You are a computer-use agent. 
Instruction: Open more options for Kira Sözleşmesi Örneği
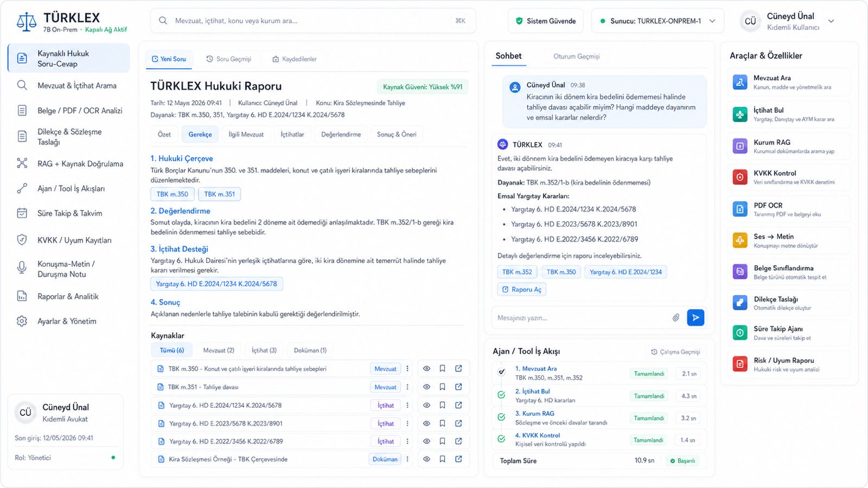click(x=407, y=459)
